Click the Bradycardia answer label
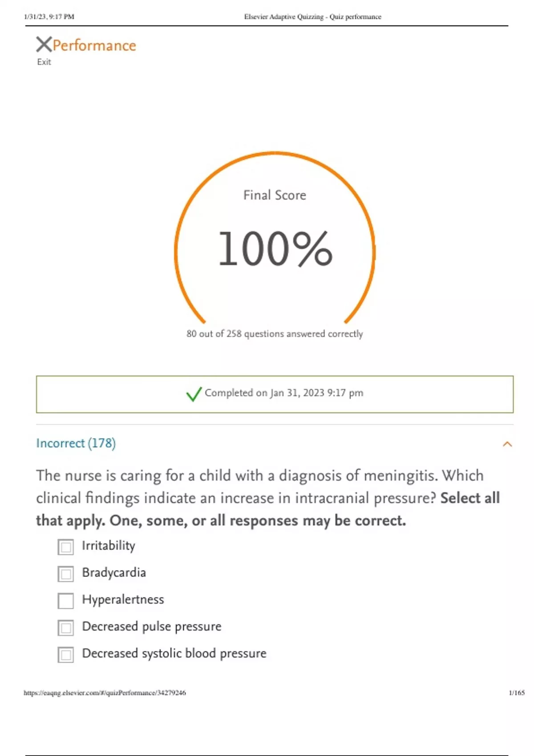This screenshot has width=534, height=756. tap(114, 573)
